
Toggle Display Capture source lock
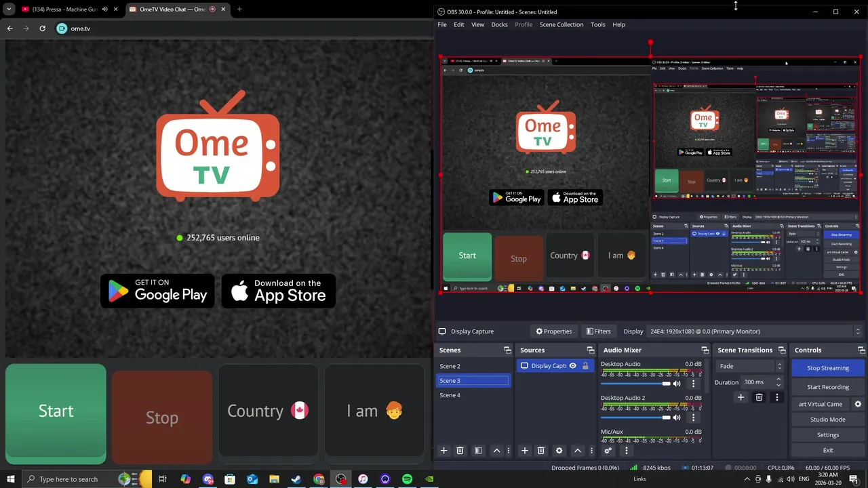(x=585, y=366)
